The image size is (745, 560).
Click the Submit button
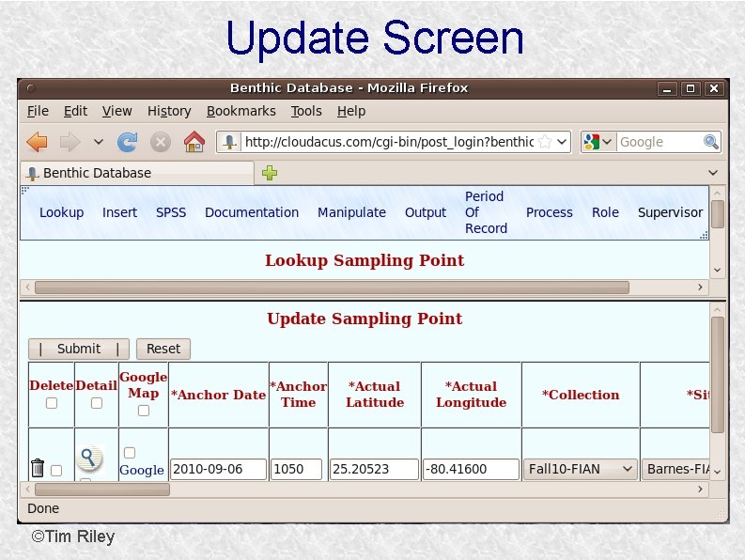pyautogui.click(x=78, y=349)
